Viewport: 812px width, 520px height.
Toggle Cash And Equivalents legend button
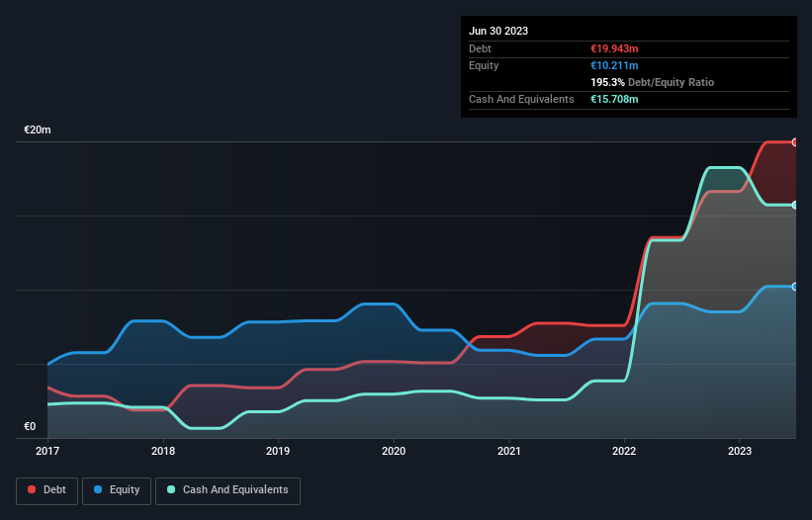[227, 490]
